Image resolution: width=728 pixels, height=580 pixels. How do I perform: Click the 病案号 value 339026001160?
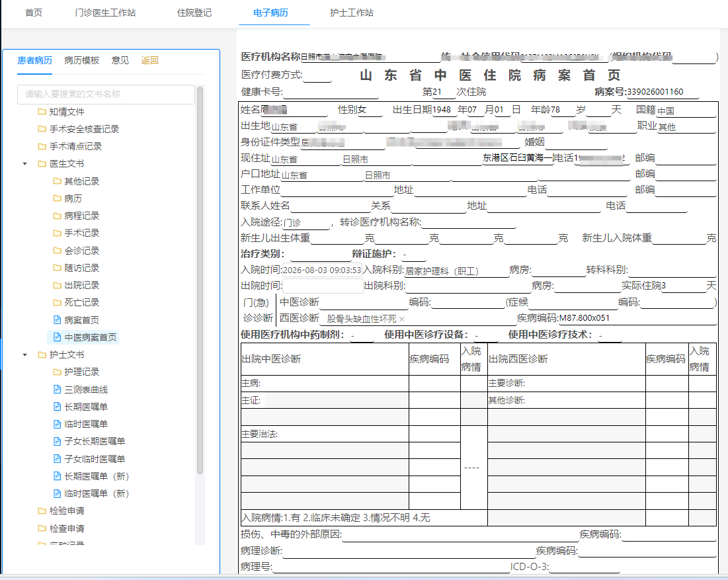click(x=655, y=91)
